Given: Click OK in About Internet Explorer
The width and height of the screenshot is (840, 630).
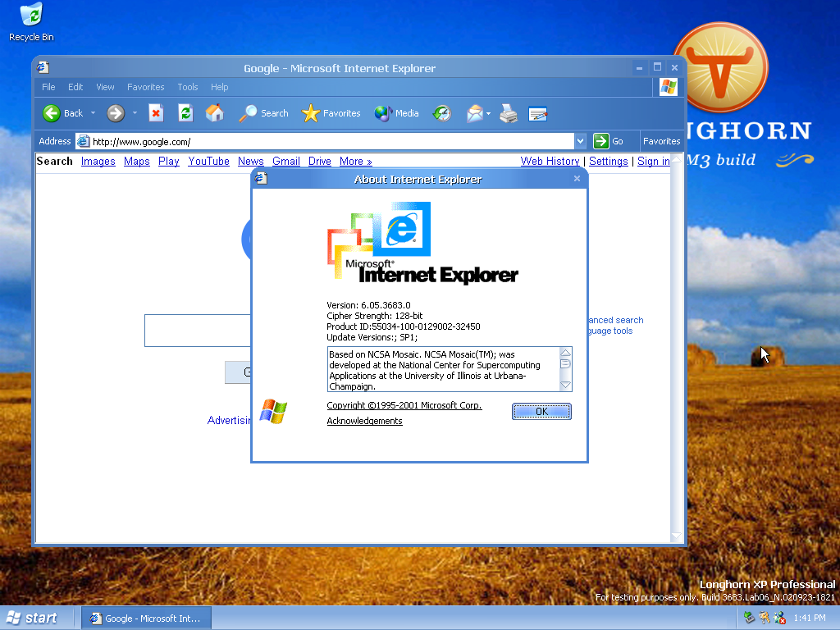Looking at the screenshot, I should 541,412.
